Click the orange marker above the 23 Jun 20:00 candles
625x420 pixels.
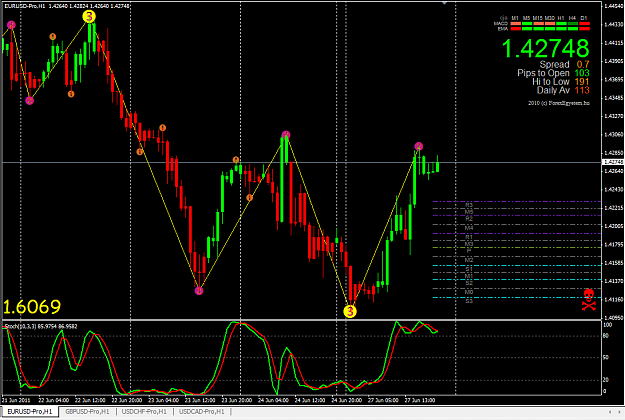pyautogui.click(x=236, y=160)
